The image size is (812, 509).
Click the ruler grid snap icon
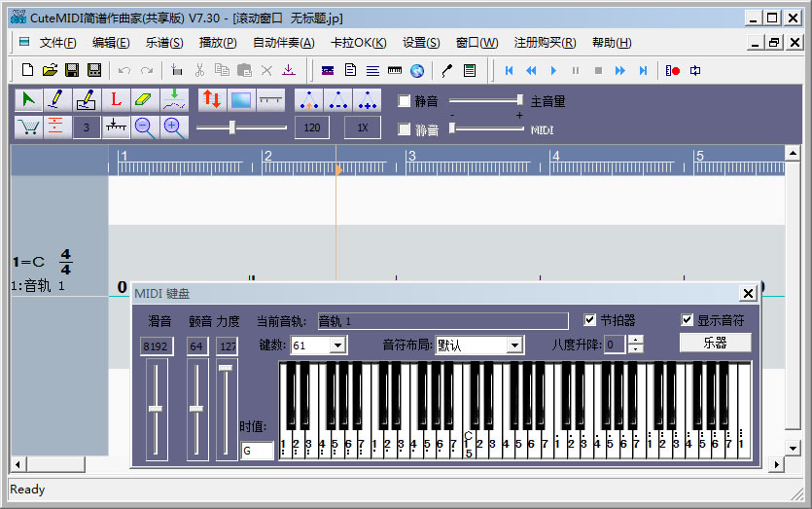point(116,127)
